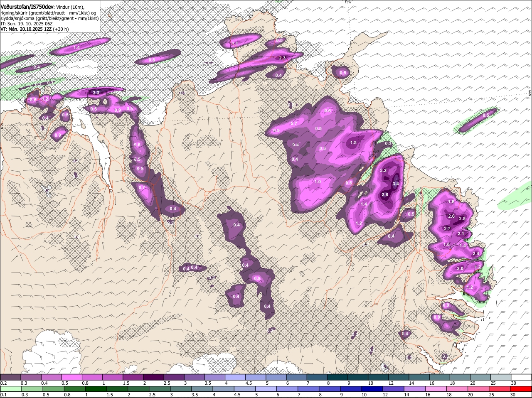Click the 3.3 precipitation value on the map
The height and width of the screenshot is (398, 532).
pos(96,93)
